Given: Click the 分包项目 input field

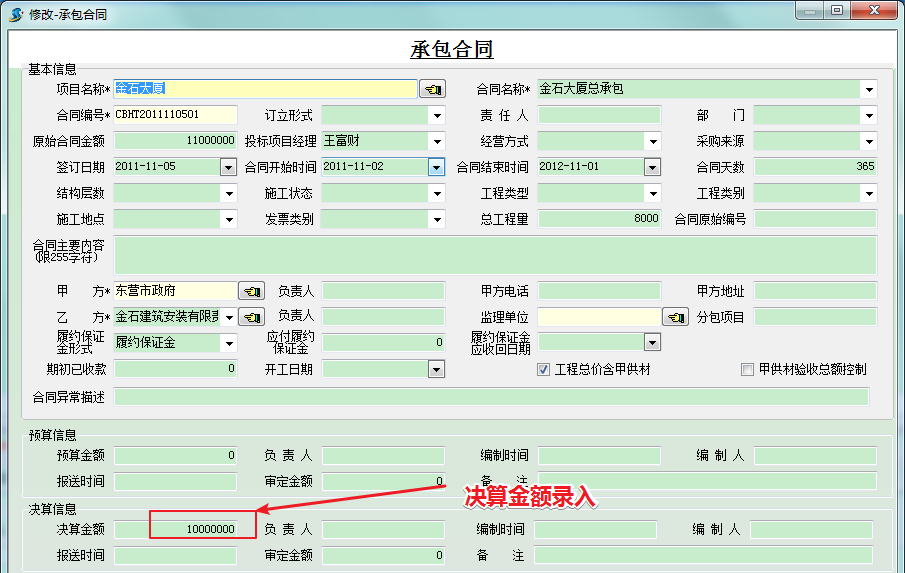Looking at the screenshot, I should 815,317.
